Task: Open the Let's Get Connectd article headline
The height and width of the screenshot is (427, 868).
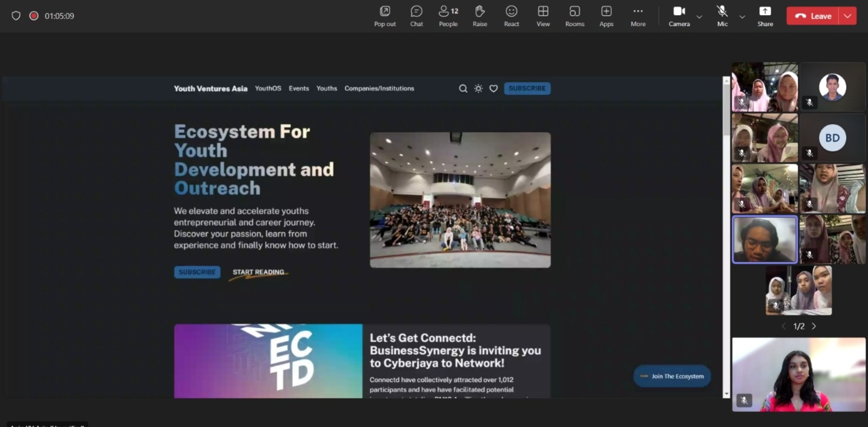Action: pyautogui.click(x=455, y=350)
